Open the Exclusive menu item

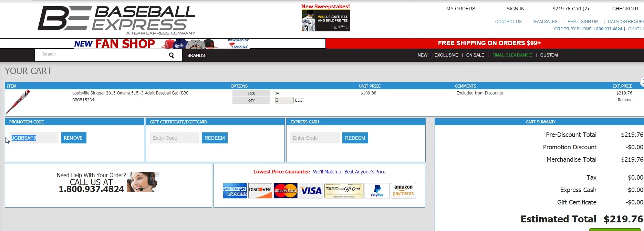446,55
